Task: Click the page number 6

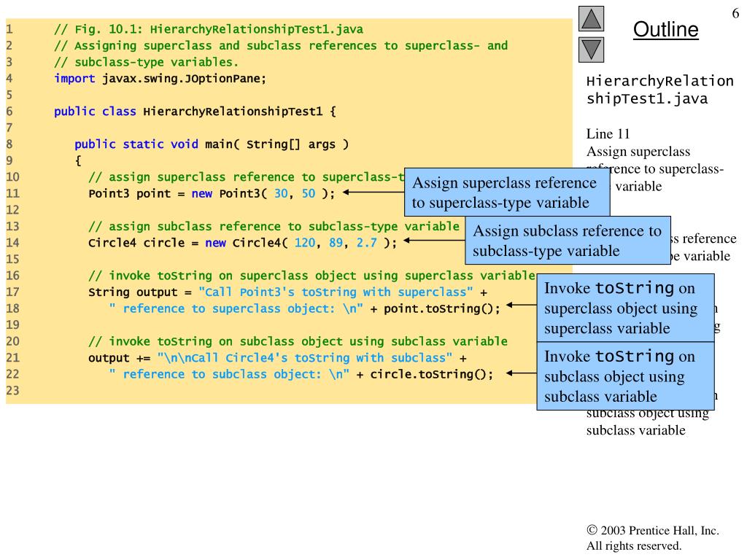Action: point(735,13)
